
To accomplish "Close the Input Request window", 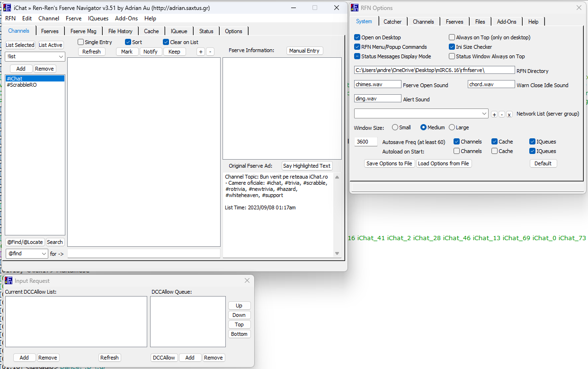I will (247, 280).
